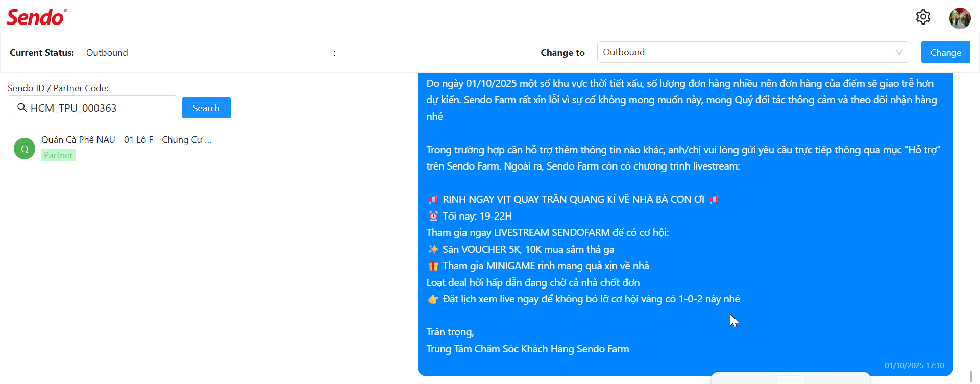Click the RINH NGAY VỊT QUAY line
This screenshot has width=980, height=384.
(573, 199)
